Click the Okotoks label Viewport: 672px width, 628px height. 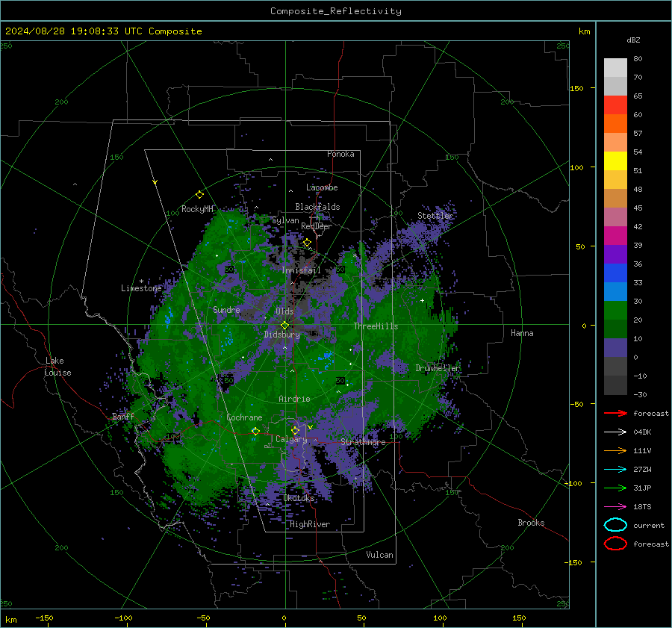[299, 498]
